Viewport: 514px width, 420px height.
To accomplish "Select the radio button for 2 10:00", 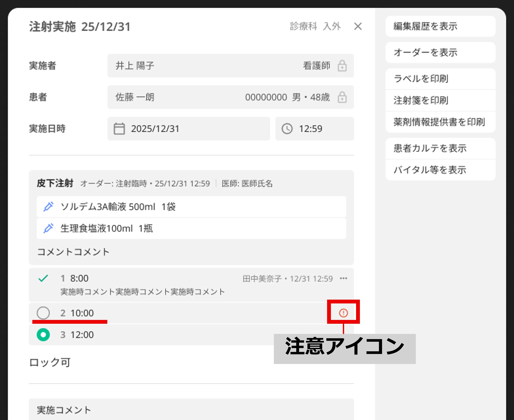I will (43, 313).
